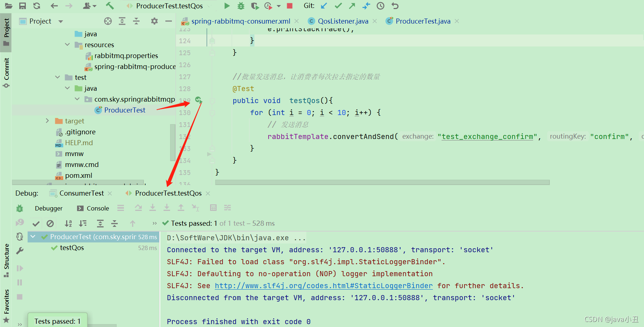Click the Toggle auto-test icon
Screen dimensions: 644x327
20,237
